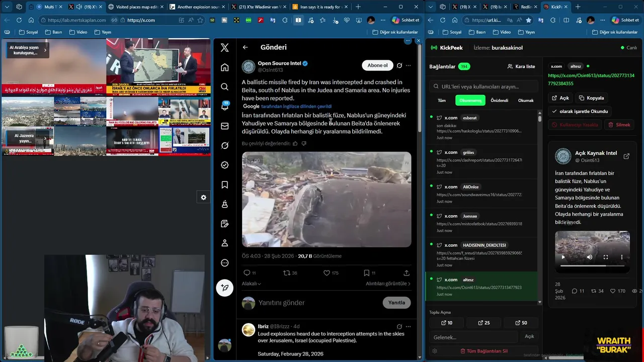Open X bookmarks icon in sidebar
Image resolution: width=644 pixels, height=362 pixels.
[225, 185]
